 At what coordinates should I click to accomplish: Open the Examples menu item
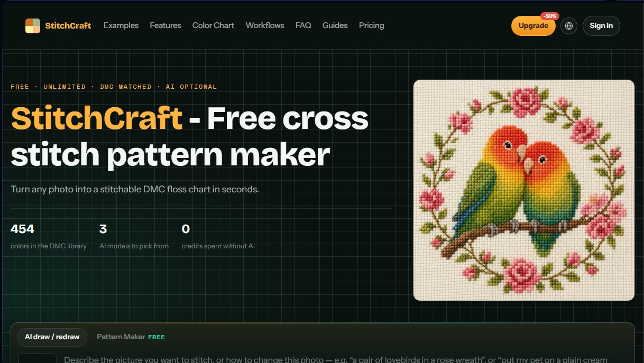coord(121,25)
